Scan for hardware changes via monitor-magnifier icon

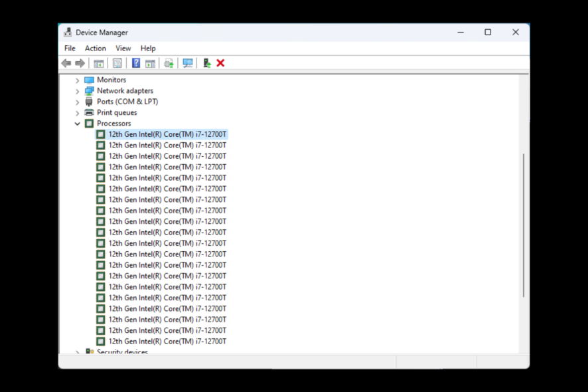(188, 63)
